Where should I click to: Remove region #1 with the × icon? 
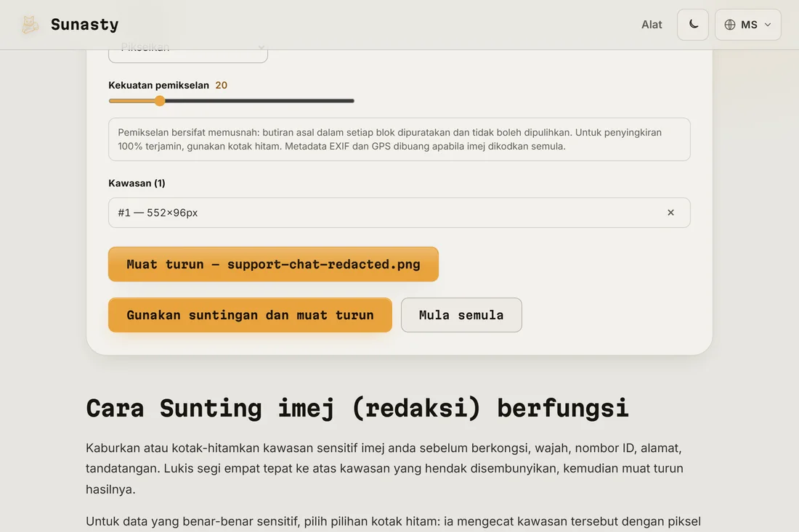[x=670, y=212]
